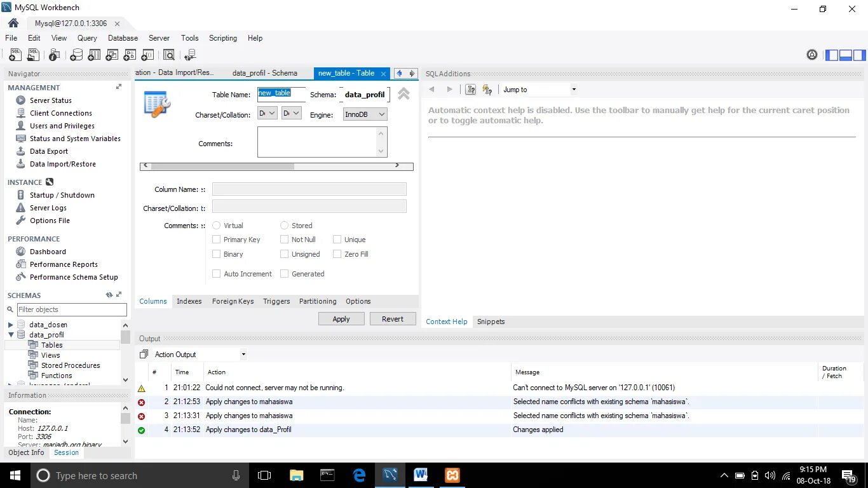Check the Not Null checkbox
Viewport: 868px width, 488px height.
pos(284,240)
